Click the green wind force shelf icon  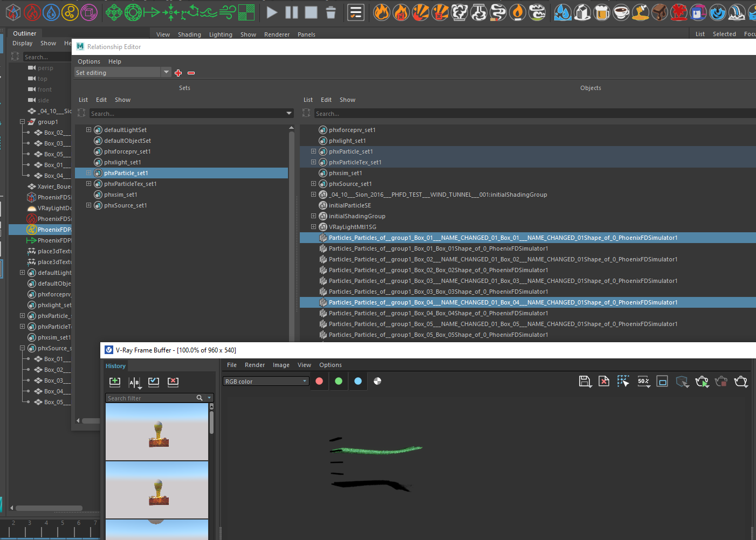click(228, 12)
